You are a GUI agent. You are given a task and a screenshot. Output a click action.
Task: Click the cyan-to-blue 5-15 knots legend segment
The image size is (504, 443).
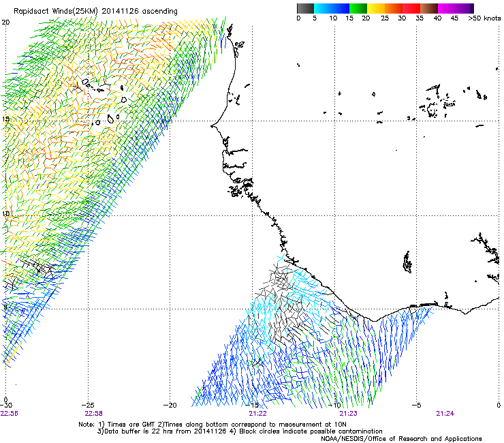pos(332,8)
